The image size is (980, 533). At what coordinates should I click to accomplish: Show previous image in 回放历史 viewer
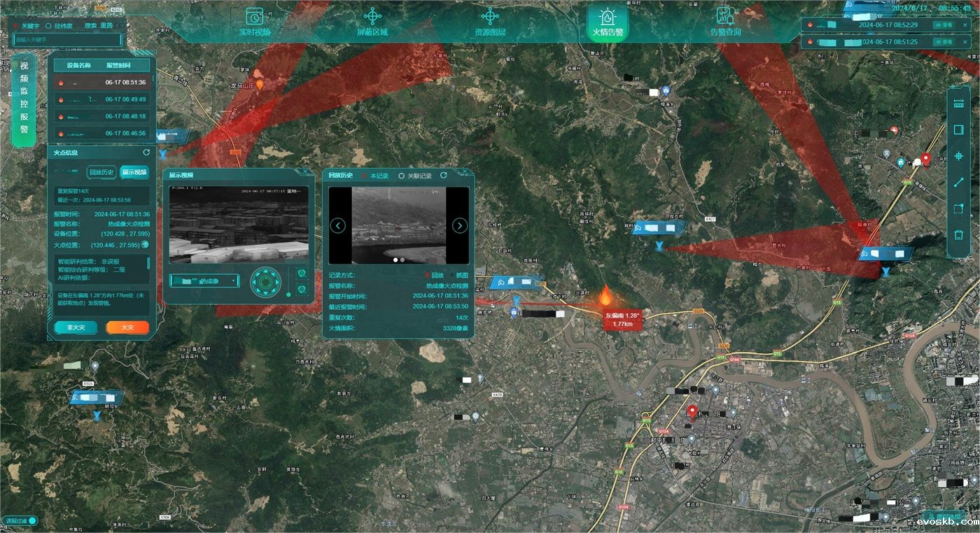(x=338, y=225)
